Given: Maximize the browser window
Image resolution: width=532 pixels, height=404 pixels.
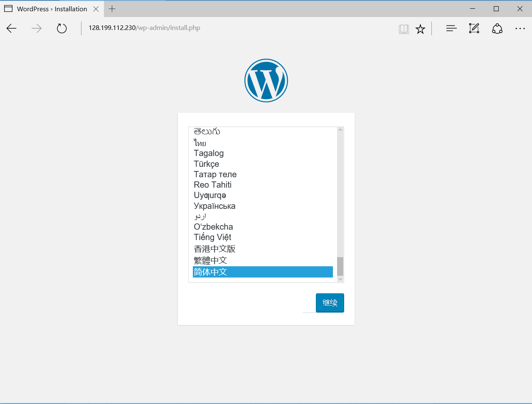Looking at the screenshot, I should coord(496,9).
